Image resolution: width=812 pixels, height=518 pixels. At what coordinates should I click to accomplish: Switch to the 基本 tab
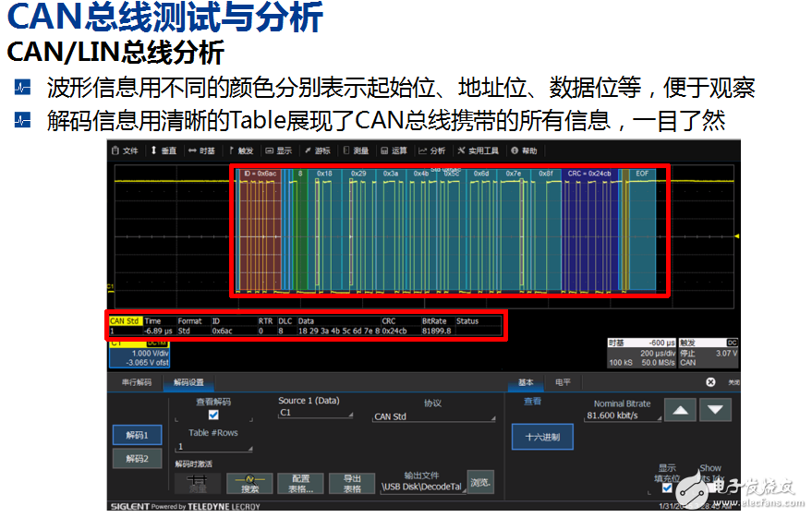click(x=525, y=382)
